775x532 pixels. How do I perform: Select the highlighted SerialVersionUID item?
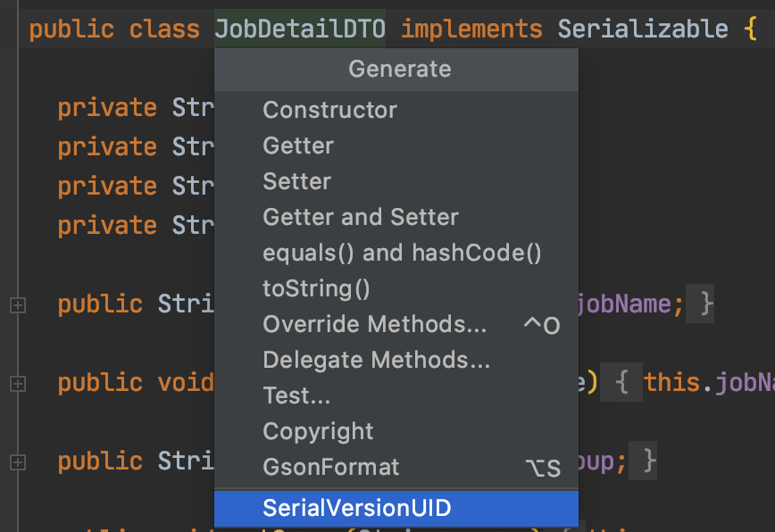tap(356, 508)
